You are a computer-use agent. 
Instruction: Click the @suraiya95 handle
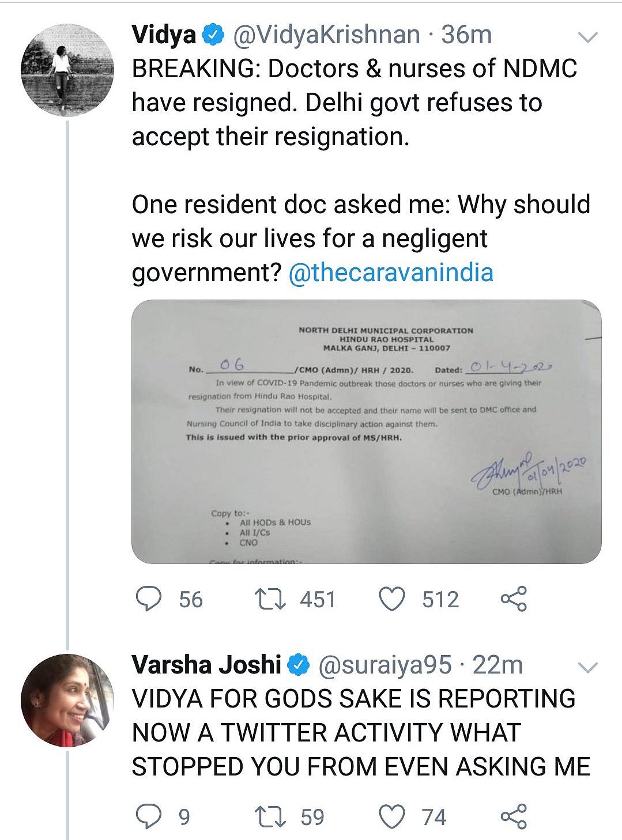click(384, 665)
